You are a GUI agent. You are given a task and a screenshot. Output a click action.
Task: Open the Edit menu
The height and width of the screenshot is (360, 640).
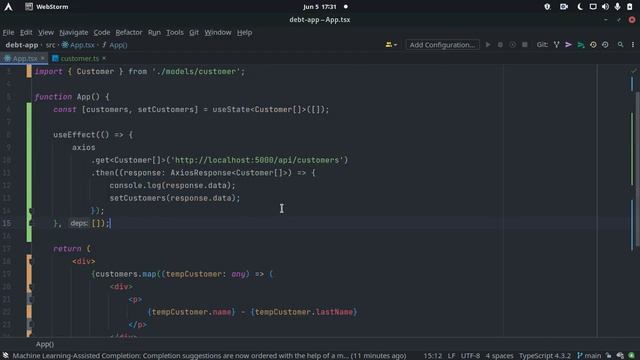(x=26, y=32)
